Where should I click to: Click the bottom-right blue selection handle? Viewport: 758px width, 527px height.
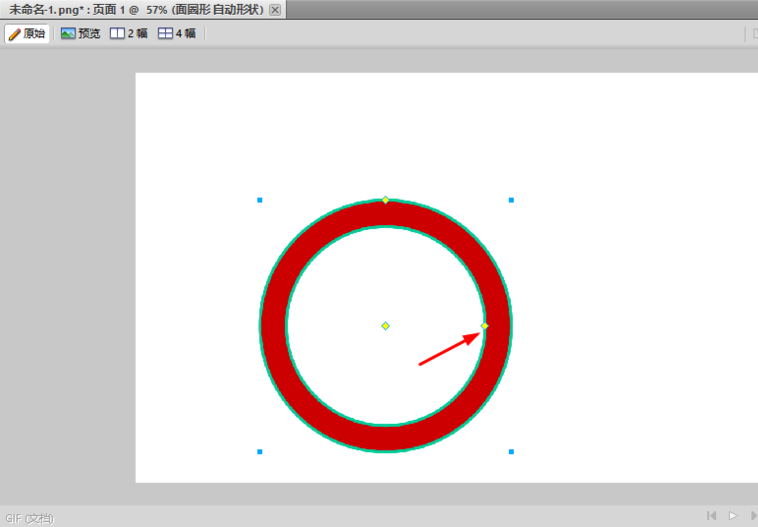pyautogui.click(x=511, y=452)
